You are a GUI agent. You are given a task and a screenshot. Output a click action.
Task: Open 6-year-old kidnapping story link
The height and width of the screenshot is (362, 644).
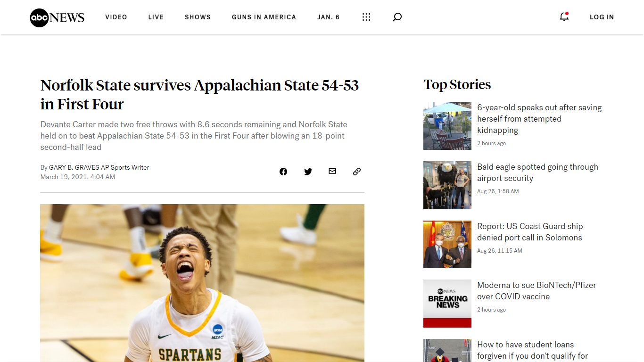(539, 119)
